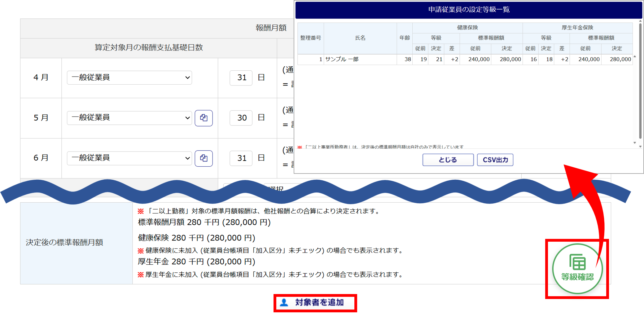Click the grade table's inner scroll-up arrow
Screen dimensions: 644x321
tap(635, 57)
